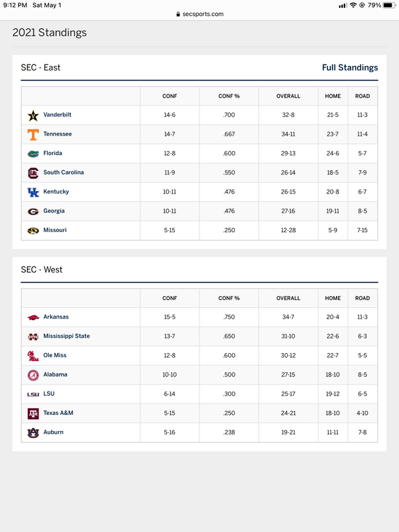Click the Kentucky UK logo icon

(33, 192)
